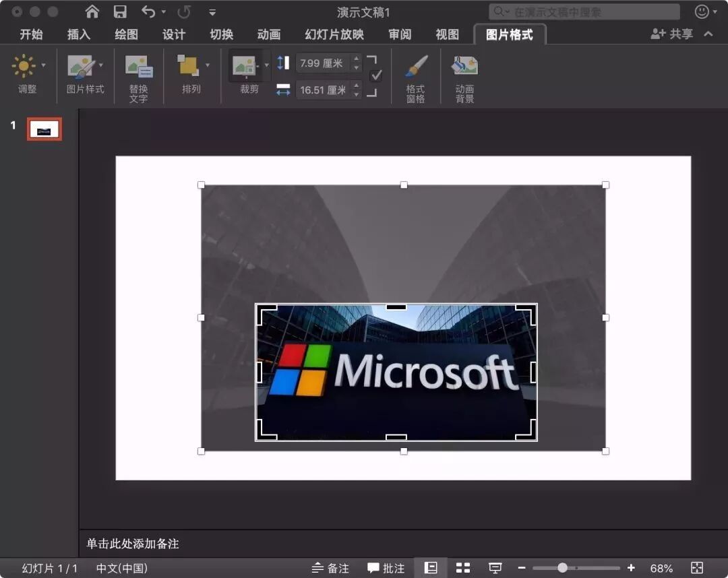Open the 设计 tab
Viewport: 728px width, 578px height.
click(174, 34)
